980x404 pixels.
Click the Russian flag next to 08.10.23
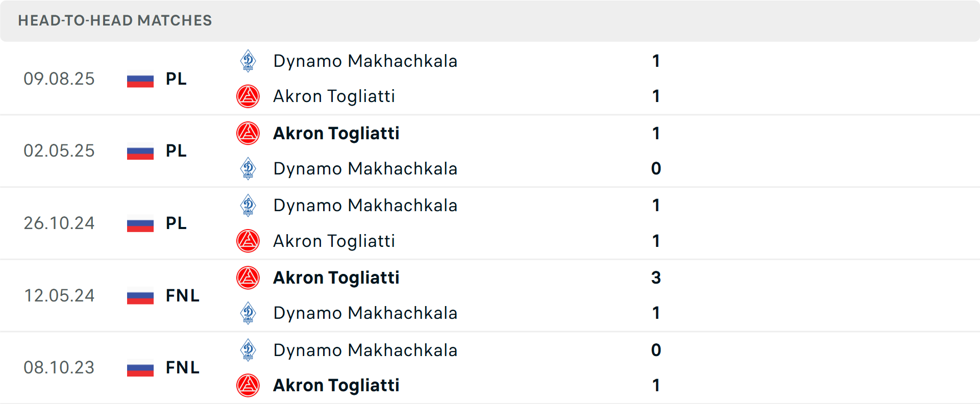click(140, 368)
